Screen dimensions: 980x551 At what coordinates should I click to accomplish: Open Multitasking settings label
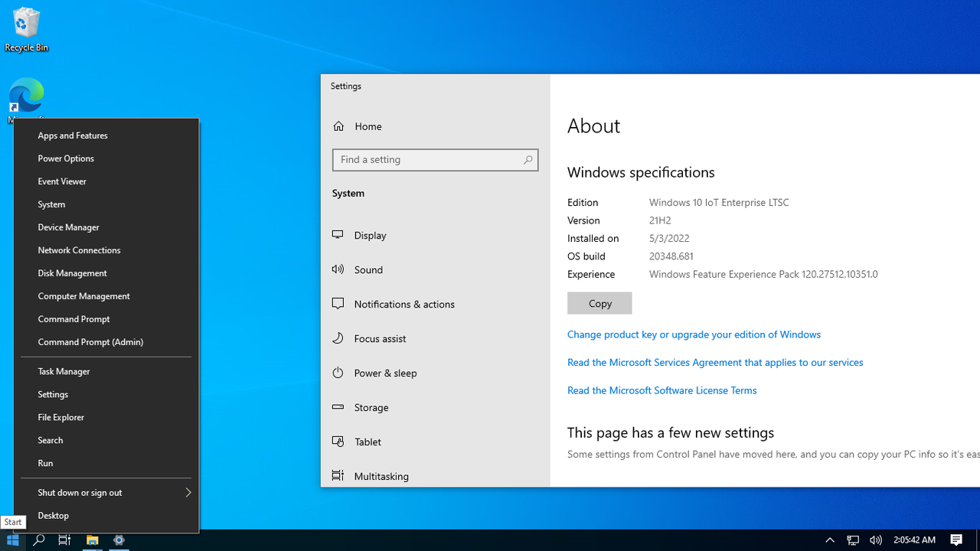click(381, 476)
